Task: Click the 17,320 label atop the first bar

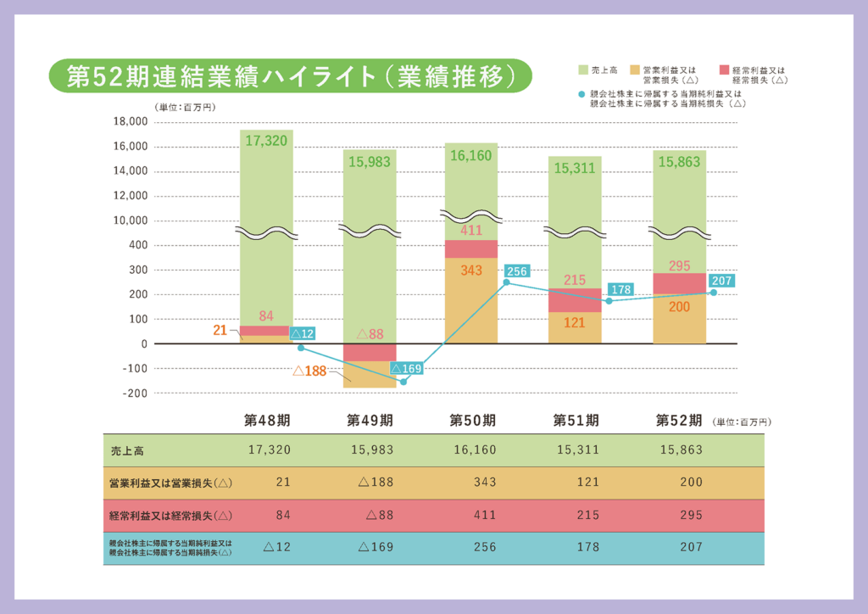Action: coord(266,141)
